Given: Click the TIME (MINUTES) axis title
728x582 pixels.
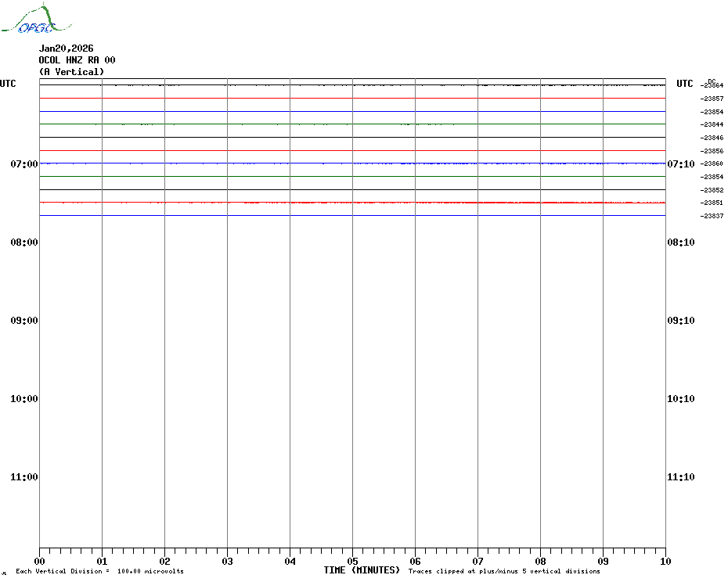Looking at the screenshot, I should tap(362, 570).
